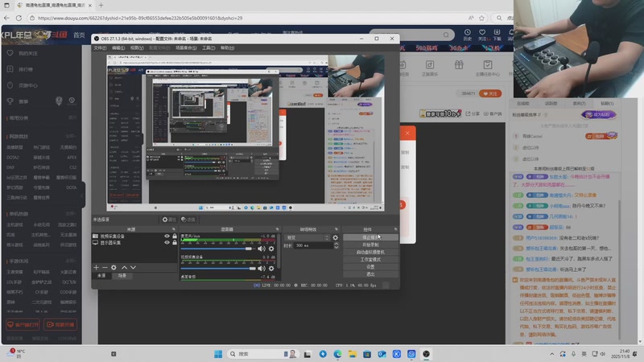
Task: Click the Douyu search magnifier icon
Action: [446, 35]
